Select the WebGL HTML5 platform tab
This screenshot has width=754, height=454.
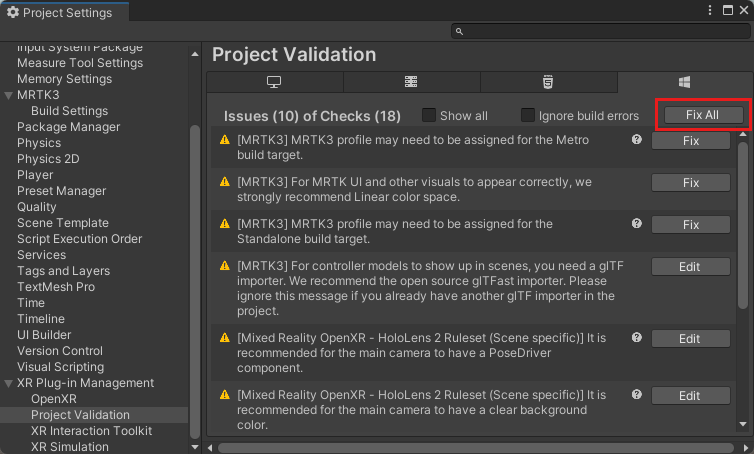547,82
